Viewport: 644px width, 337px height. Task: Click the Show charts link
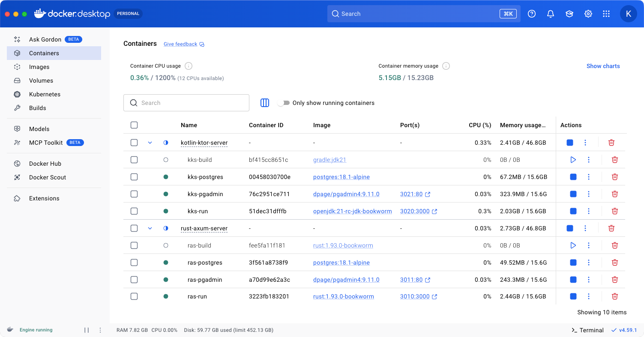[603, 66]
